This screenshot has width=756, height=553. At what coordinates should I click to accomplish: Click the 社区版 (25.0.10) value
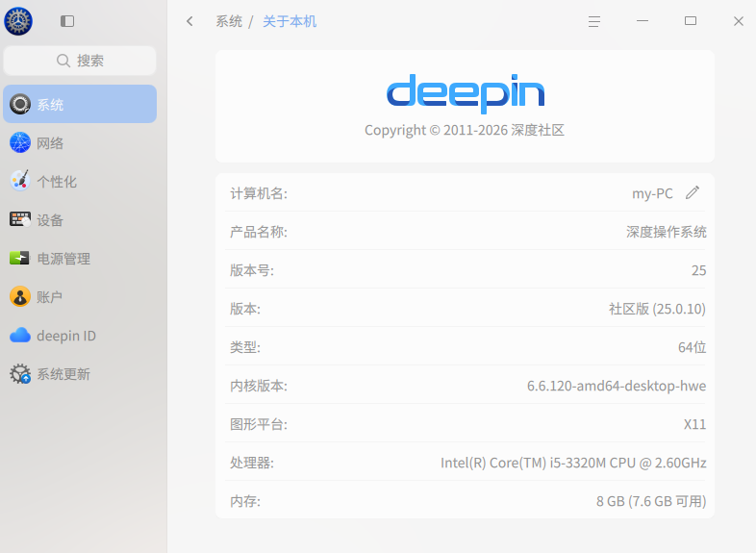[x=657, y=309]
